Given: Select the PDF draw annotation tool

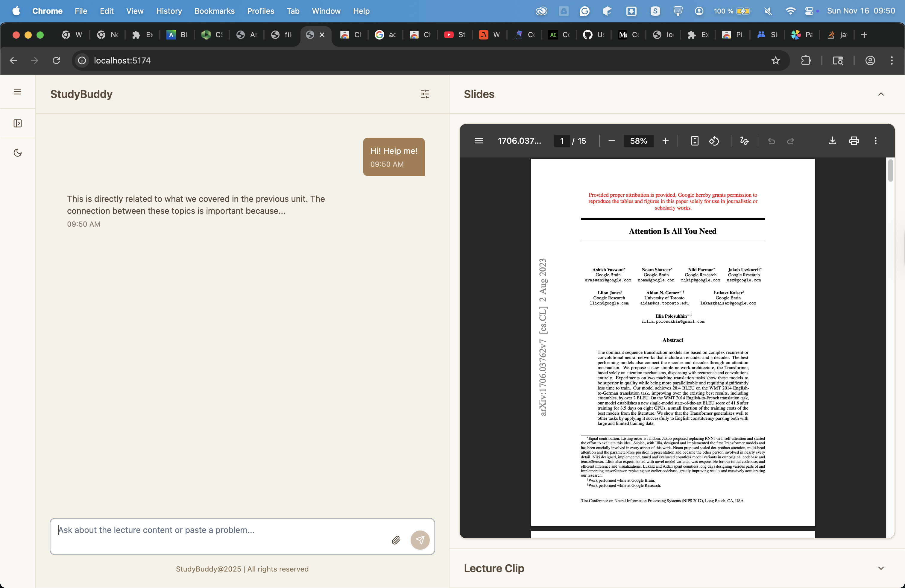Looking at the screenshot, I should 744,141.
